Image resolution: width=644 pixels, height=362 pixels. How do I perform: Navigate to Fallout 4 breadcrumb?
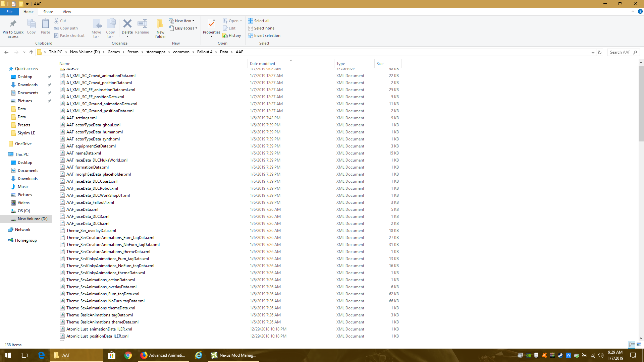coord(205,52)
